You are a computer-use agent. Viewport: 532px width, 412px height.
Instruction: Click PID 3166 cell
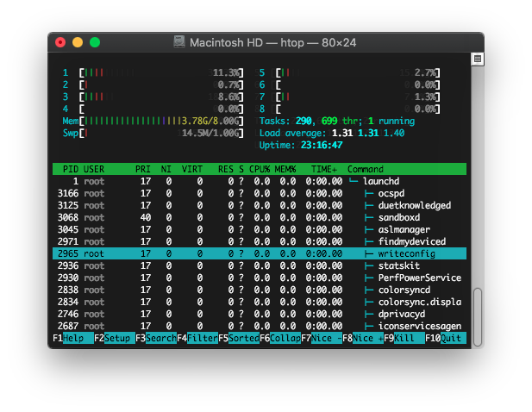click(x=68, y=194)
